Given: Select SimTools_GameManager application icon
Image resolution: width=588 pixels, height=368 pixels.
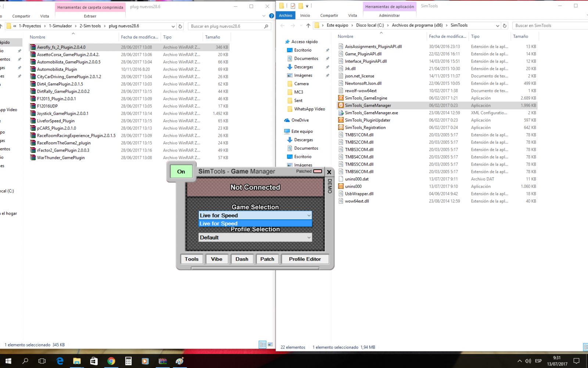Looking at the screenshot, I should [x=341, y=105].
